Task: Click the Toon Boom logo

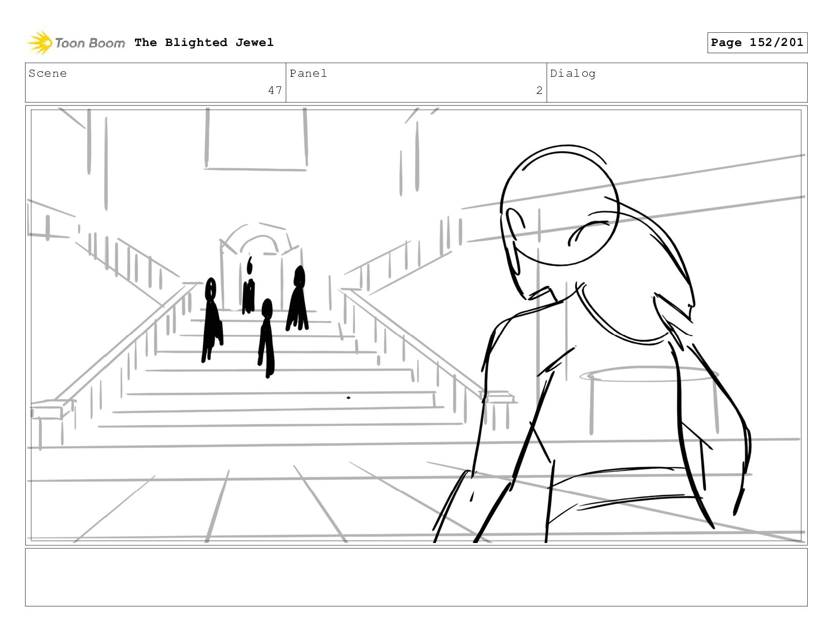Action: pyautogui.click(x=76, y=43)
